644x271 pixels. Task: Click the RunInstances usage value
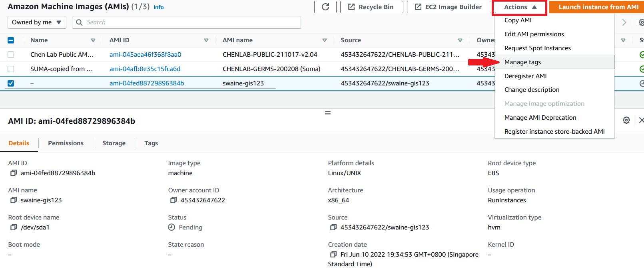[x=507, y=200]
